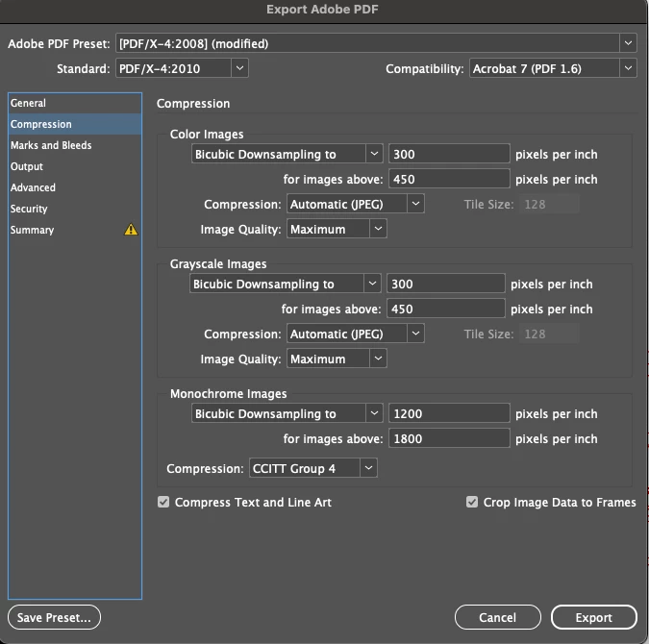Click Color Images 300 ppi field
The image size is (649, 644).
449,154
